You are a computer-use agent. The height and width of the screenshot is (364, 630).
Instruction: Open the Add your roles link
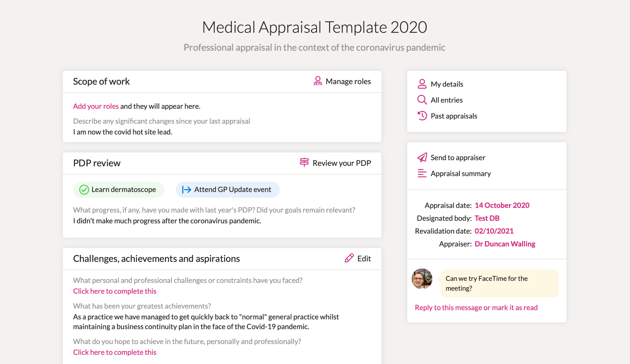coord(96,106)
